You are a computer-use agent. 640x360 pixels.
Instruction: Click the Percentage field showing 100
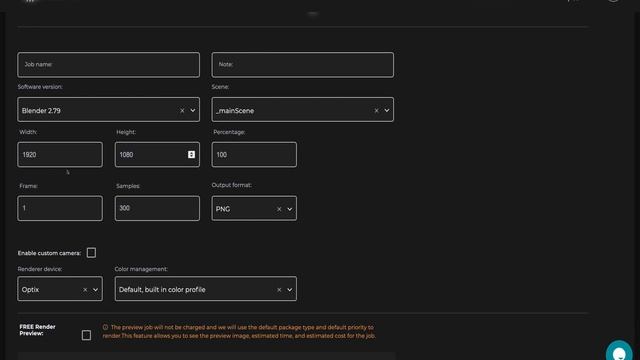click(254, 155)
